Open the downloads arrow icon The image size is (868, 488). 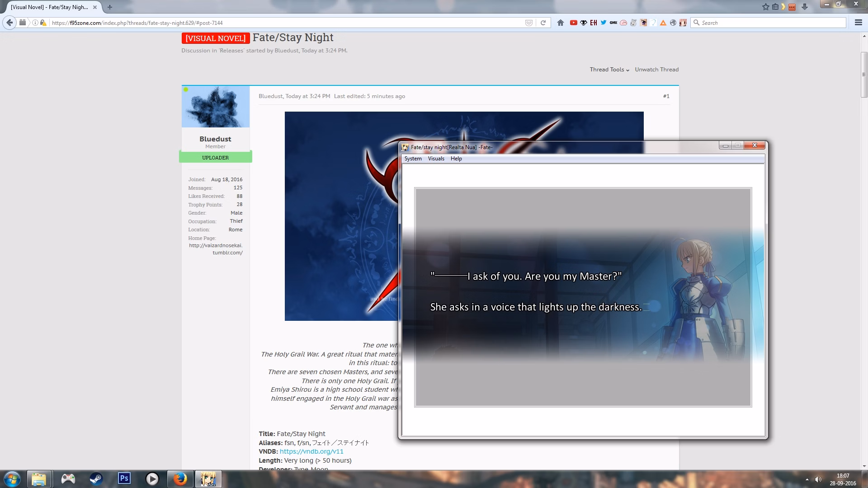pyautogui.click(x=804, y=7)
